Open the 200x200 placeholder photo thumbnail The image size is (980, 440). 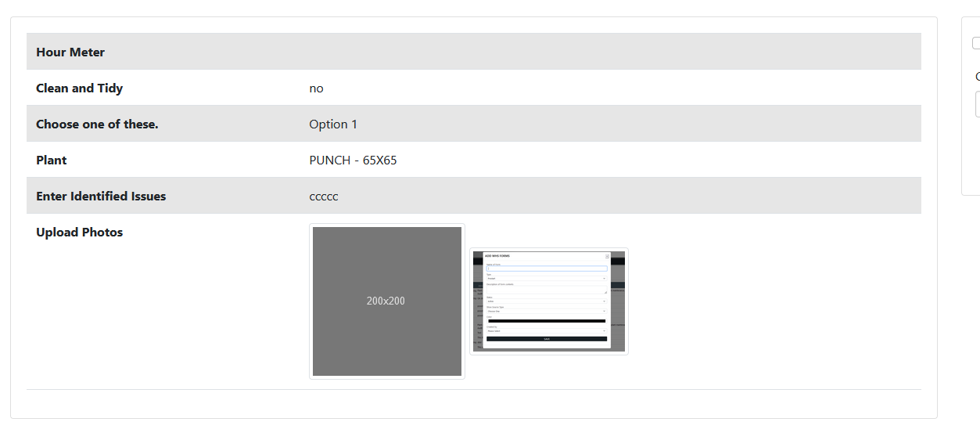(x=386, y=301)
